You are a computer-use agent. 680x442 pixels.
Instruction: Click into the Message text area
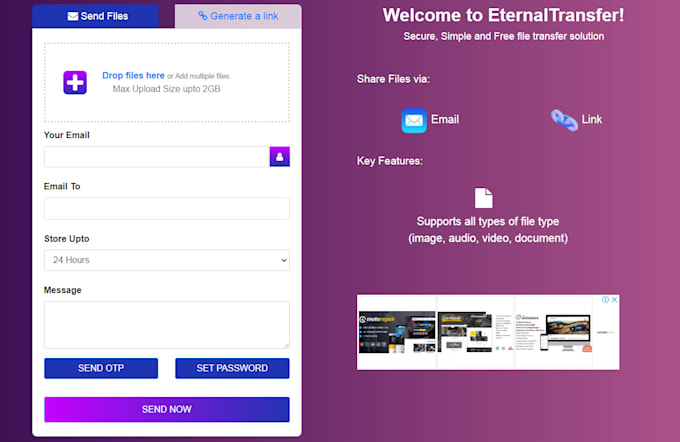point(167,325)
